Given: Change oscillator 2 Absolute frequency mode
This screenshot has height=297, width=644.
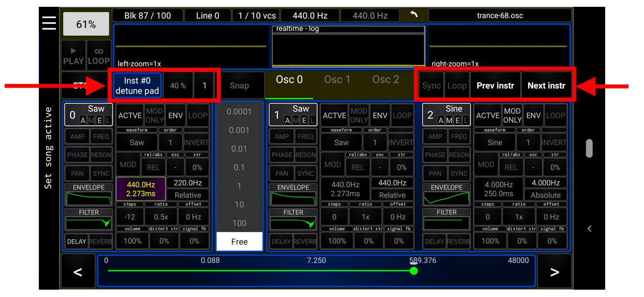Looking at the screenshot, I should click(x=546, y=195).
